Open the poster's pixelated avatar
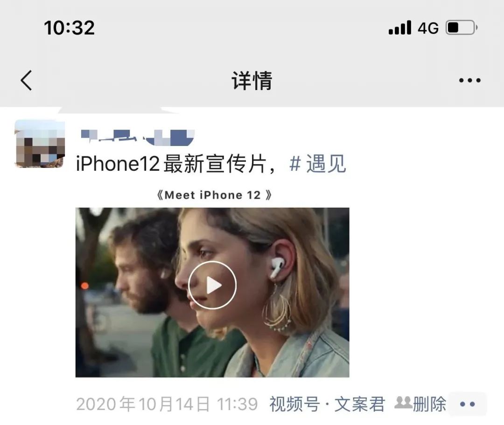 click(40, 144)
